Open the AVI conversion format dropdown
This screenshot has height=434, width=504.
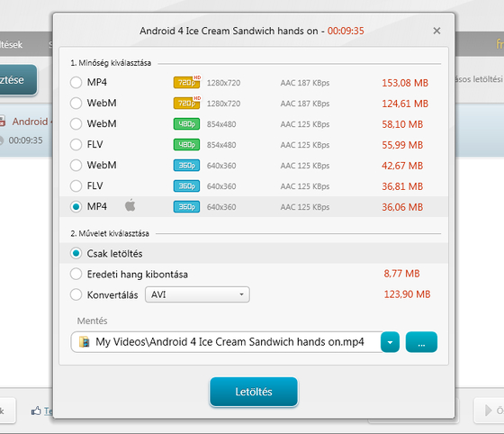click(197, 294)
